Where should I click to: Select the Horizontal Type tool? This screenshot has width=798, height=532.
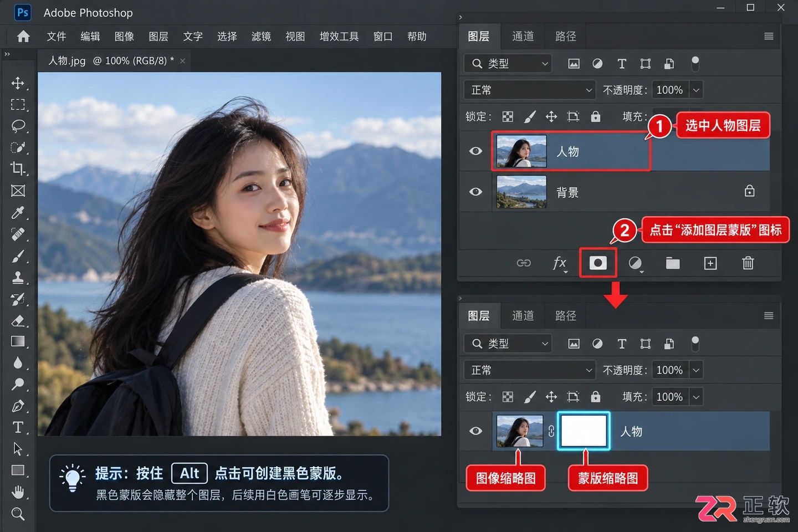click(18, 427)
